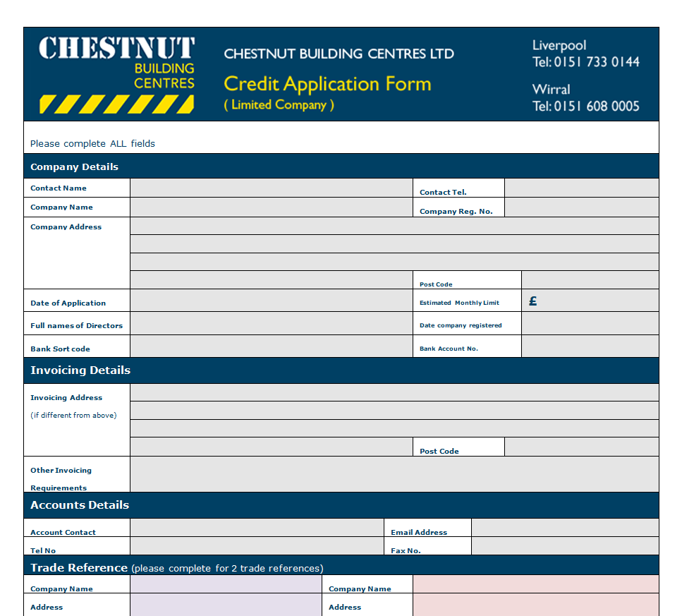Select the Fax No. field

[564, 546]
